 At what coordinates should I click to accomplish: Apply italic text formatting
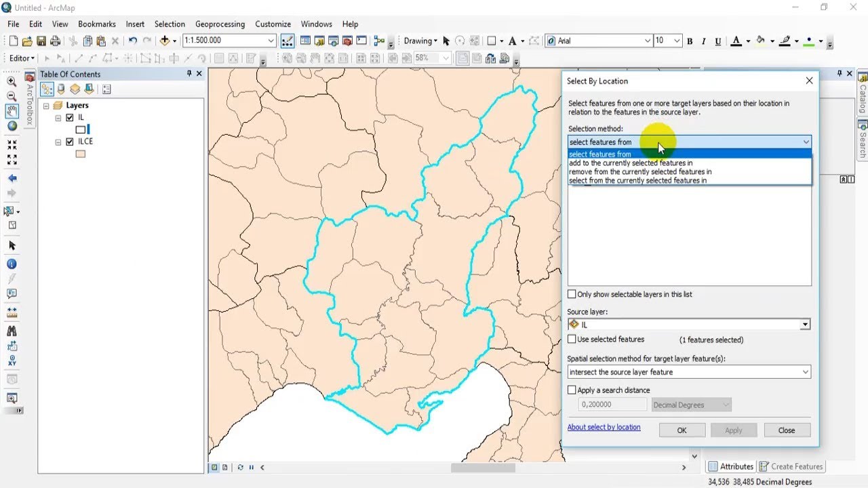[704, 41]
